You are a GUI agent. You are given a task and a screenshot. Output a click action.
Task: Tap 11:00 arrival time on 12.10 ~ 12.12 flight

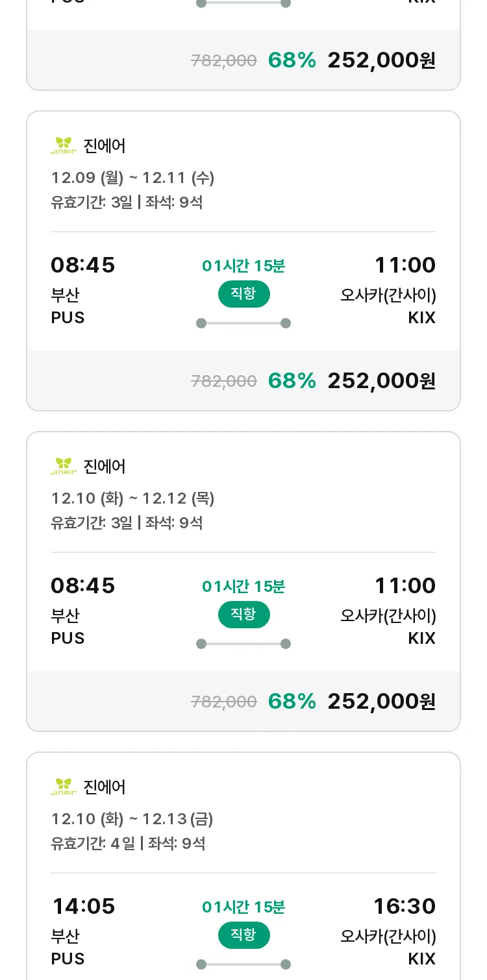click(405, 586)
